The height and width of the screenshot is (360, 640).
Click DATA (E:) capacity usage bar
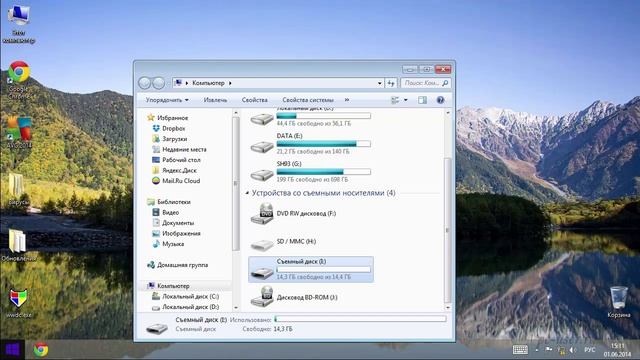point(324,144)
